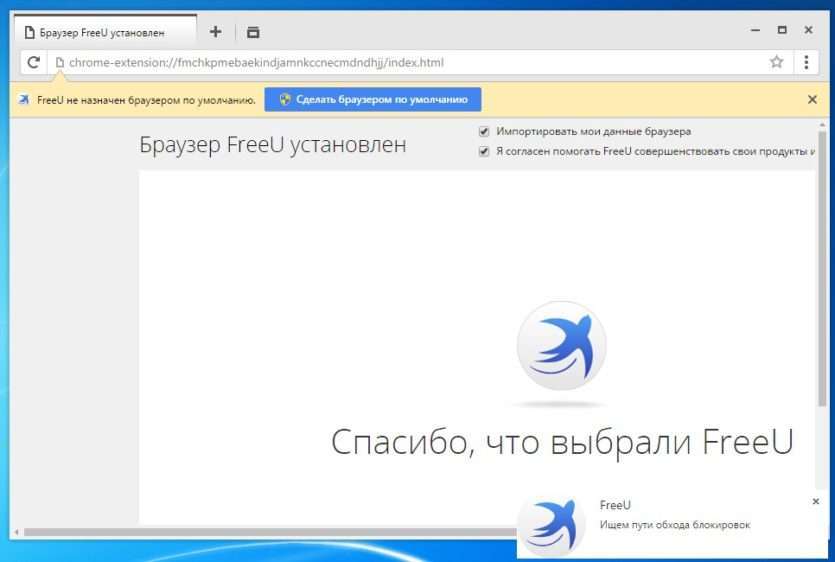Bookmark this page with star icon
The height and width of the screenshot is (562, 835).
point(776,62)
